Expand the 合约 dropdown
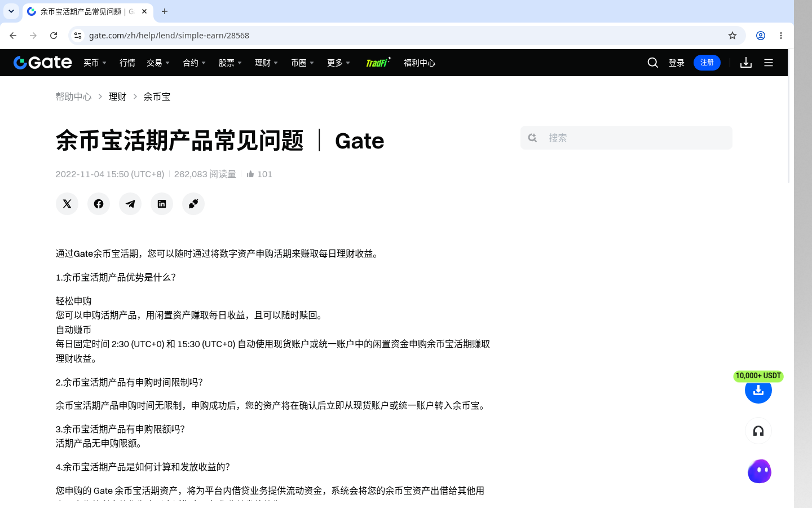812x508 pixels. coord(194,63)
